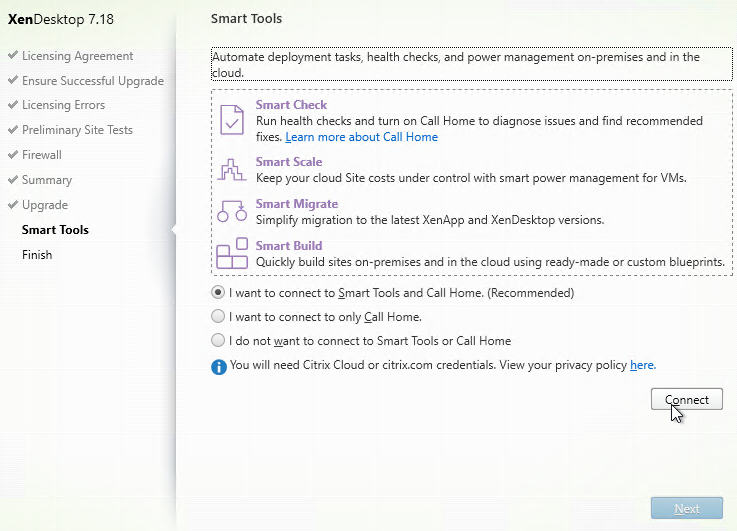This screenshot has width=737, height=531.
Task: Click the Licensing Agreement checkmark icon
Action: (x=13, y=55)
